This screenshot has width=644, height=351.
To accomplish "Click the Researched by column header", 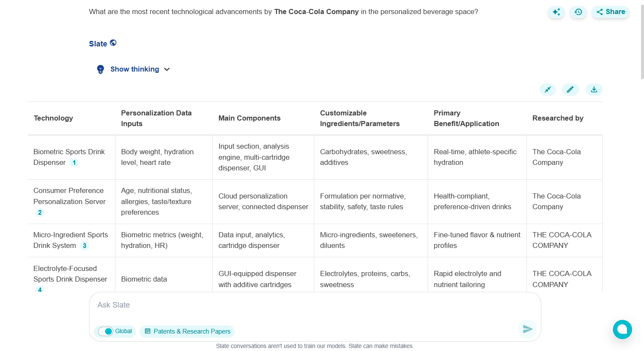I will (x=558, y=118).
